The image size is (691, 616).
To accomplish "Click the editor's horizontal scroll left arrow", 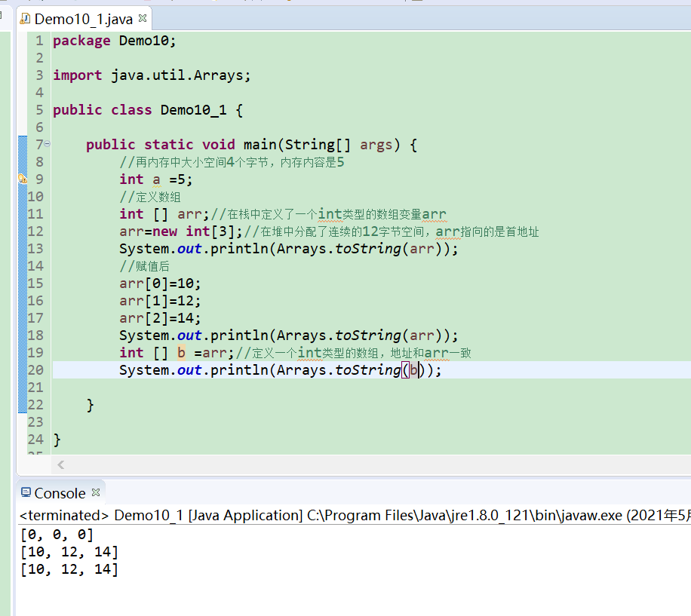I will tap(61, 464).
